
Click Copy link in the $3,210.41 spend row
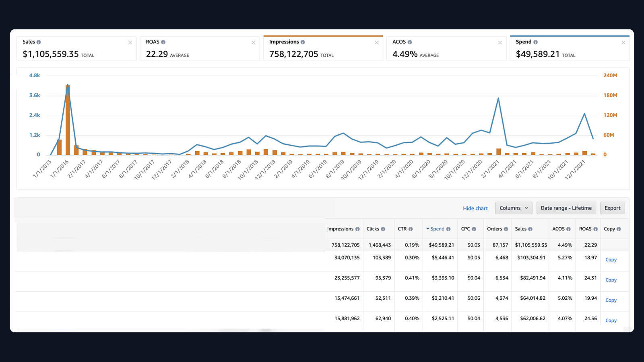611,300
